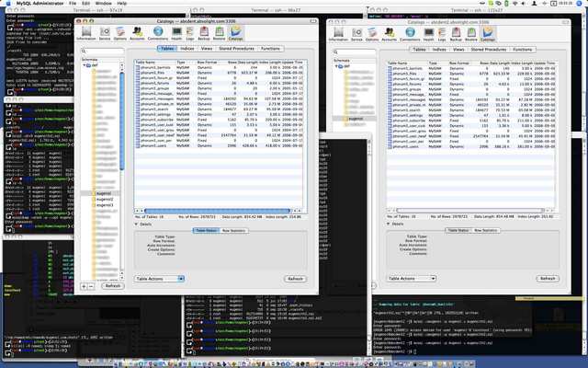Screen dimensions: 588x368
Task: Select the Health icon in the abodent window
Action: (x=176, y=35)
